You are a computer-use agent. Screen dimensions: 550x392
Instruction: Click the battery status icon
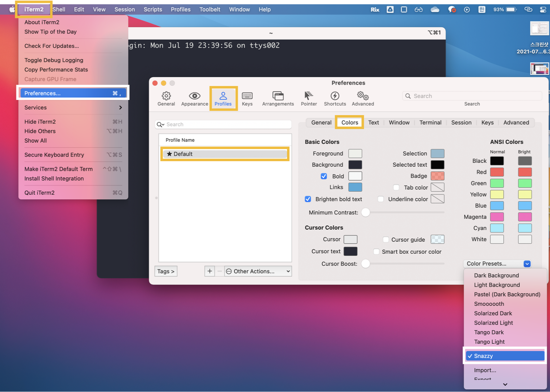511,10
